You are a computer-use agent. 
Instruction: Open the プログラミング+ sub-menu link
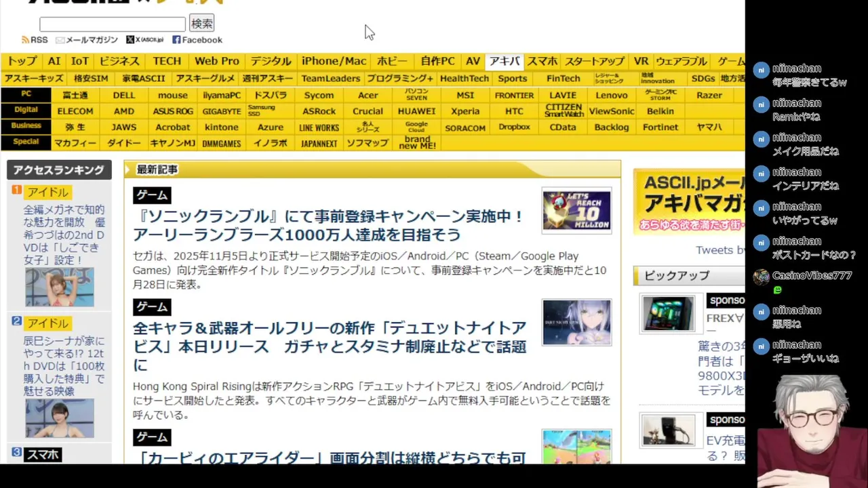click(400, 79)
